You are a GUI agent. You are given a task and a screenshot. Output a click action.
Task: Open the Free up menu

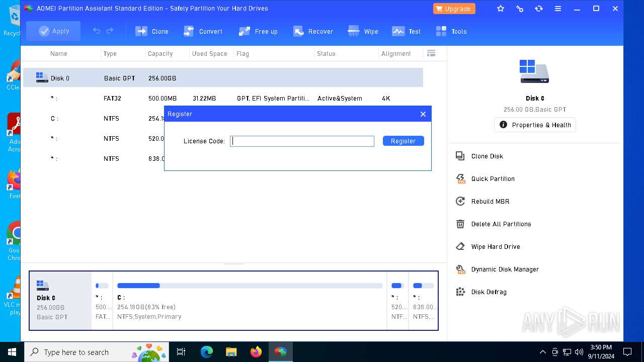258,31
